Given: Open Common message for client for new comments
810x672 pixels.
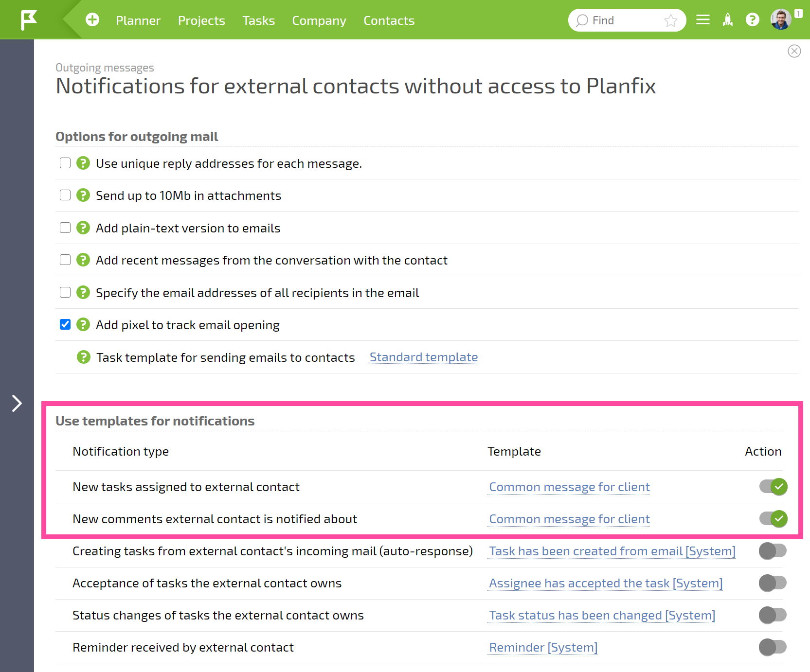Looking at the screenshot, I should click(x=570, y=519).
